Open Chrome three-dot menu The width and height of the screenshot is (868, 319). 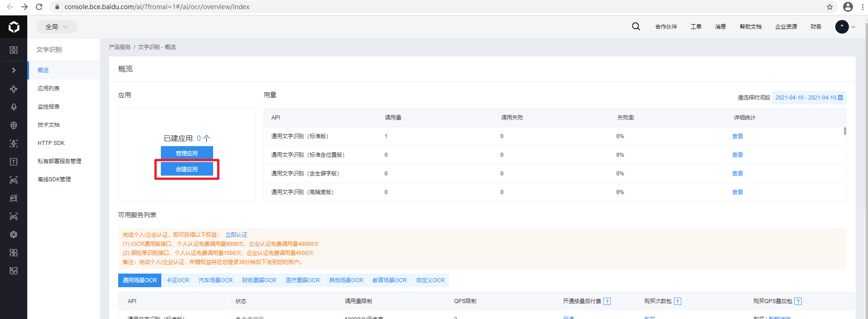tap(862, 7)
